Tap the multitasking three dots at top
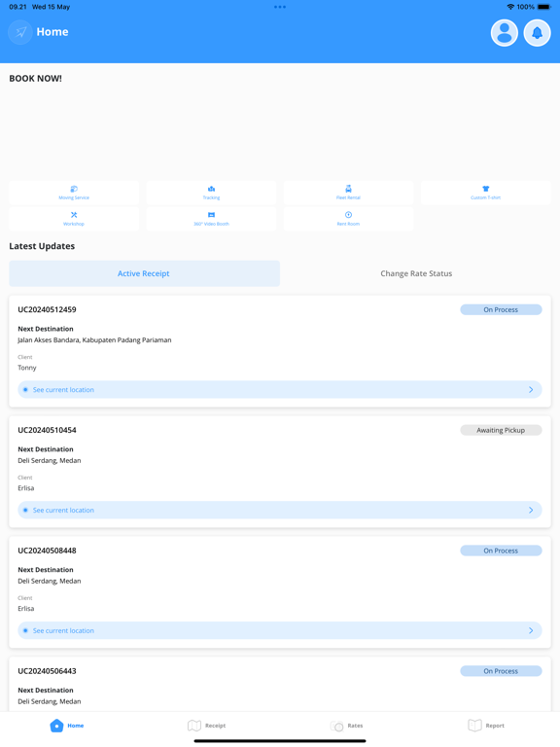This screenshot has width=560, height=747. pos(280,7)
